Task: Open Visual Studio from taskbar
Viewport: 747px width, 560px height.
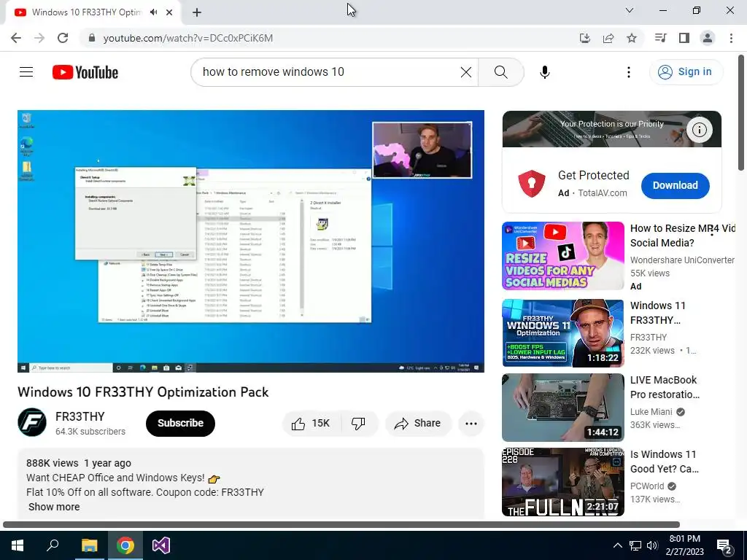Action: (161, 545)
